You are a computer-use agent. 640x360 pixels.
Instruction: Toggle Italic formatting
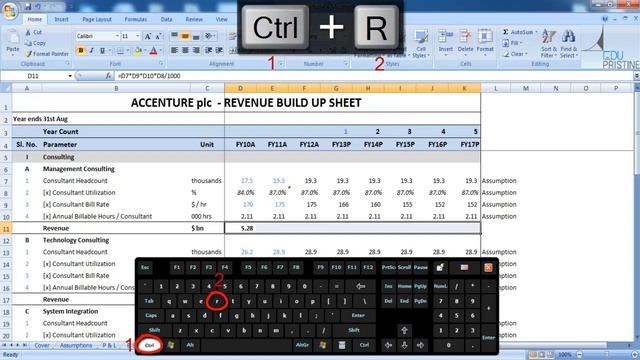point(91,51)
